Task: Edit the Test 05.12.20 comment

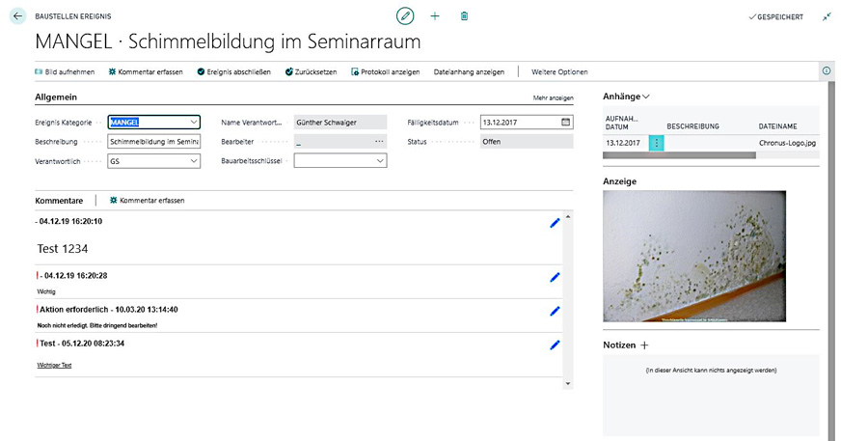Action: click(555, 345)
